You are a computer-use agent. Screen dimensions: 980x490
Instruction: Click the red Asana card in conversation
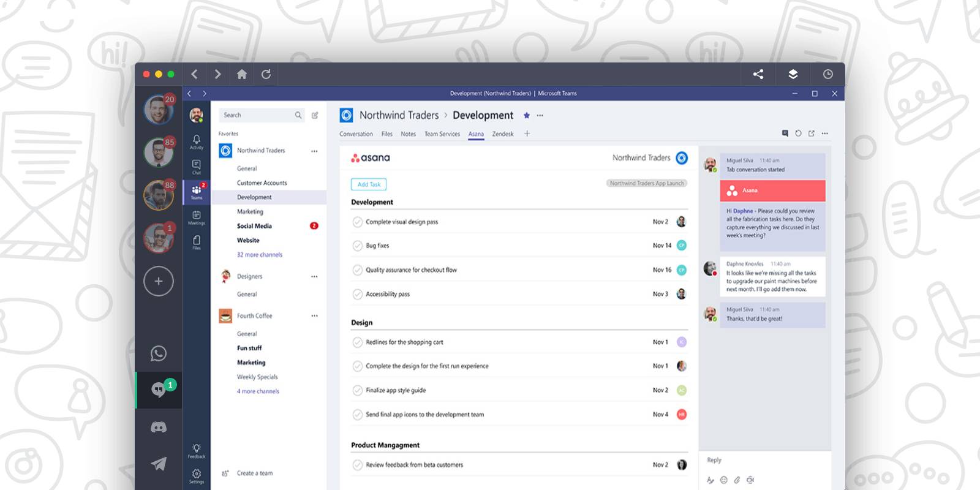click(773, 190)
